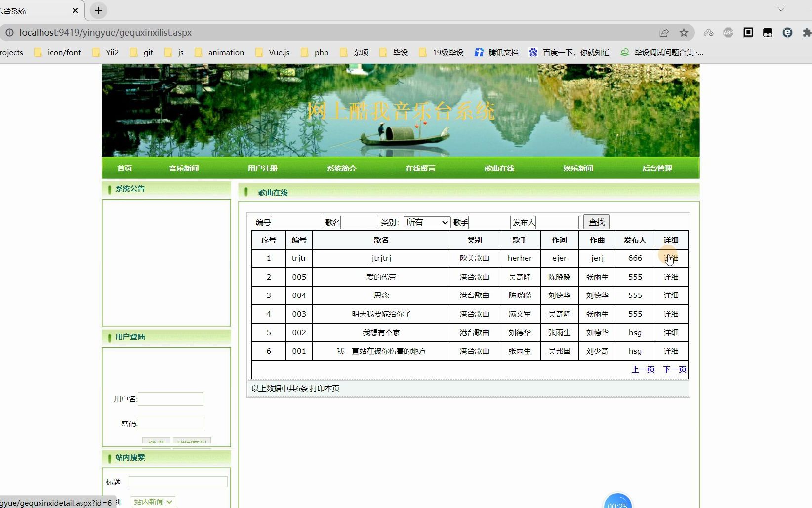Click 打印本页 to print the page
This screenshot has height=508, width=812.
click(x=325, y=389)
